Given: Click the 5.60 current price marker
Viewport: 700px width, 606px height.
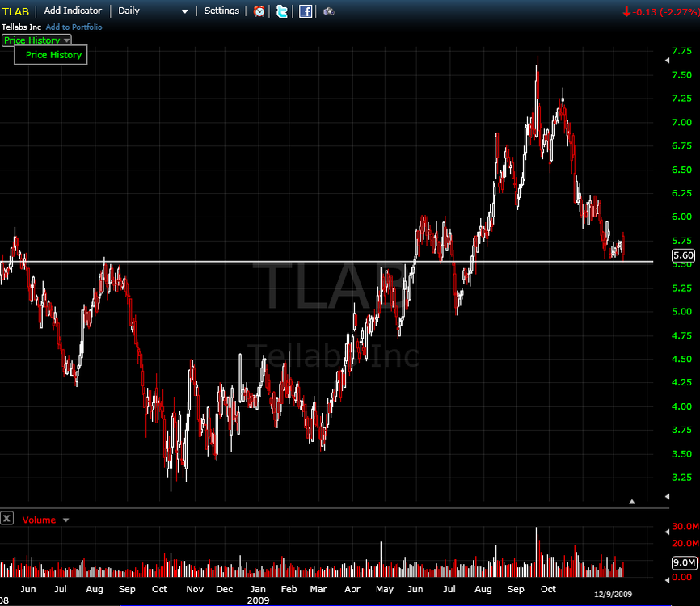Looking at the screenshot, I should (x=684, y=255).
